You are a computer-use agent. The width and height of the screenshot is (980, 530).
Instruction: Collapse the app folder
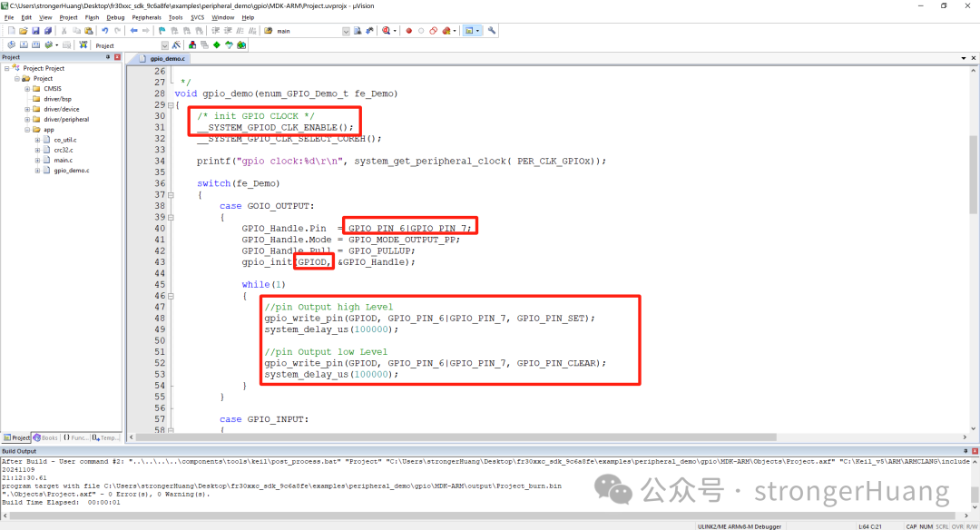[27, 130]
